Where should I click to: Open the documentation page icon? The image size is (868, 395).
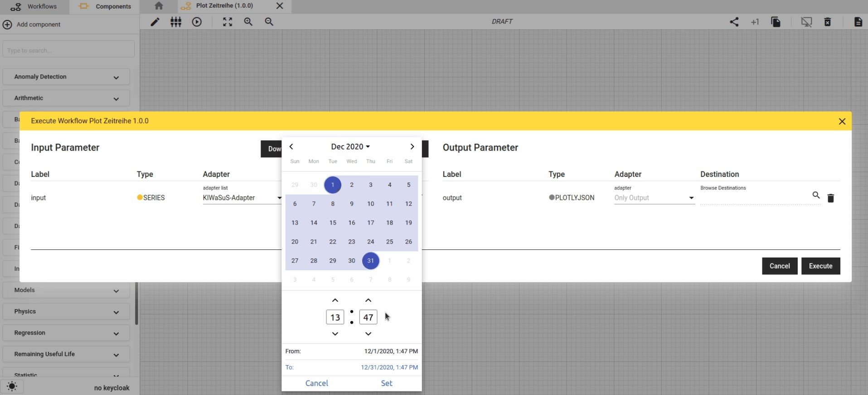click(858, 22)
